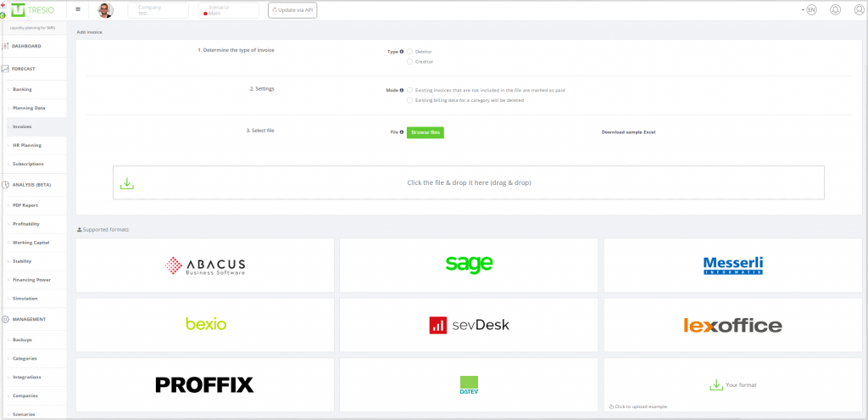Click the Browse files button

[426, 132]
